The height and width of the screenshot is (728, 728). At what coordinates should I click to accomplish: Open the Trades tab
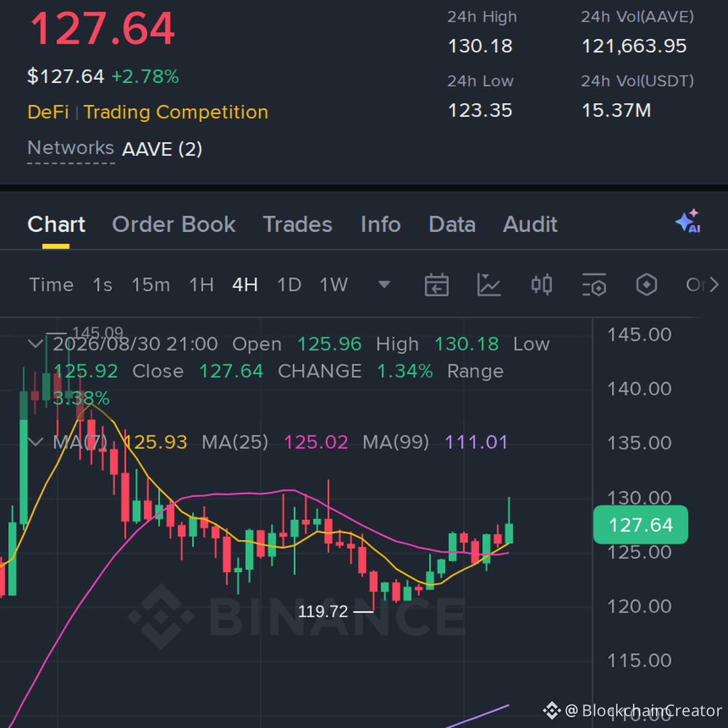tap(298, 224)
